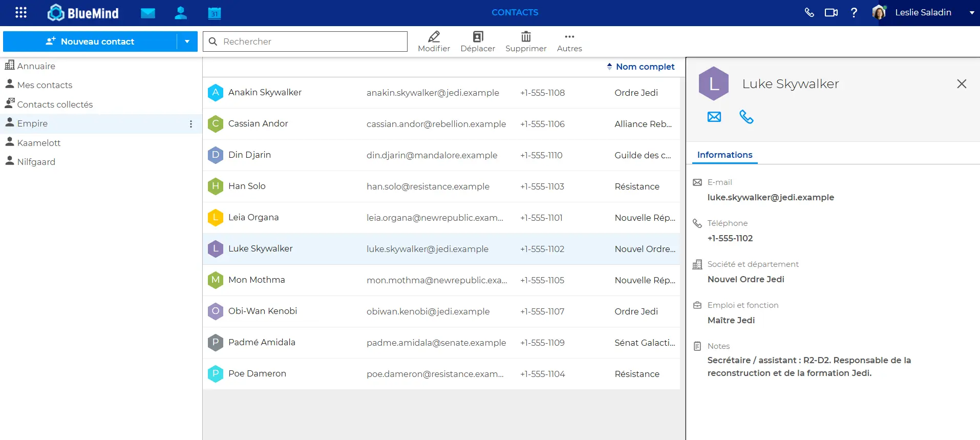Close the Luke Skywalker details panel

[x=962, y=84]
